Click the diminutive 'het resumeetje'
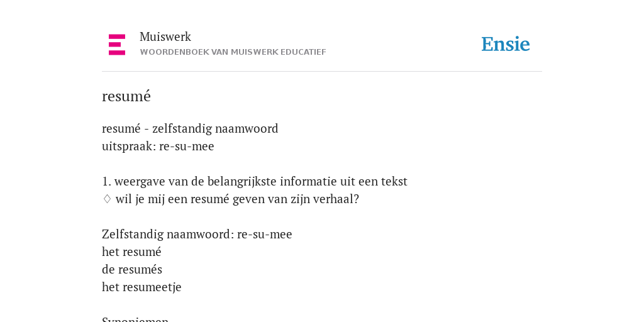The image size is (644, 322). pyautogui.click(x=142, y=287)
